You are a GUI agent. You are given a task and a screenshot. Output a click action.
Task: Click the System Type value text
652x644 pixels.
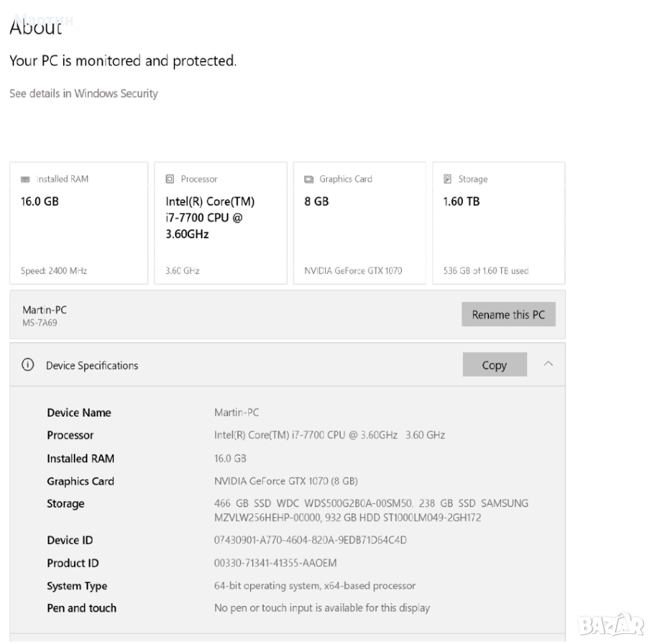tap(315, 586)
